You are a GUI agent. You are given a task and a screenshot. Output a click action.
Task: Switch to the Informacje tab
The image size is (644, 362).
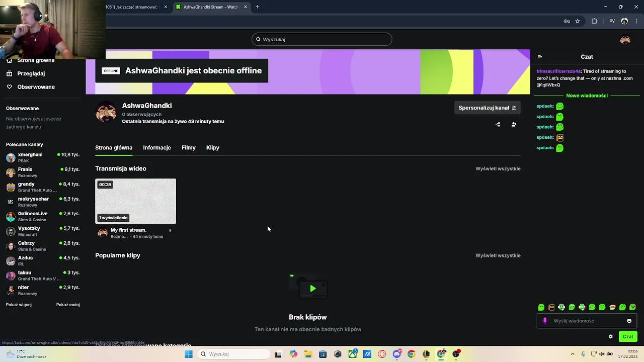[157, 148]
